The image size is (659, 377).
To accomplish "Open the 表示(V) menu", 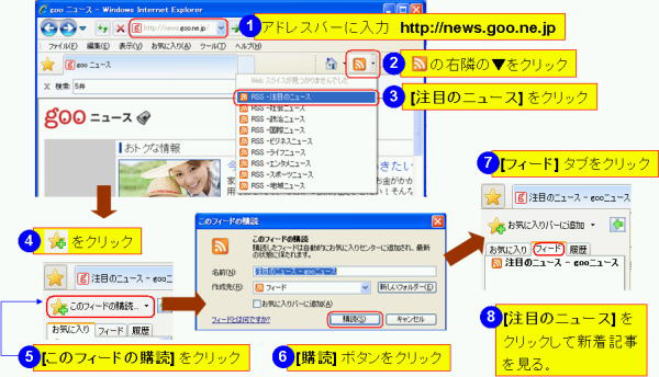I will pyautogui.click(x=130, y=46).
